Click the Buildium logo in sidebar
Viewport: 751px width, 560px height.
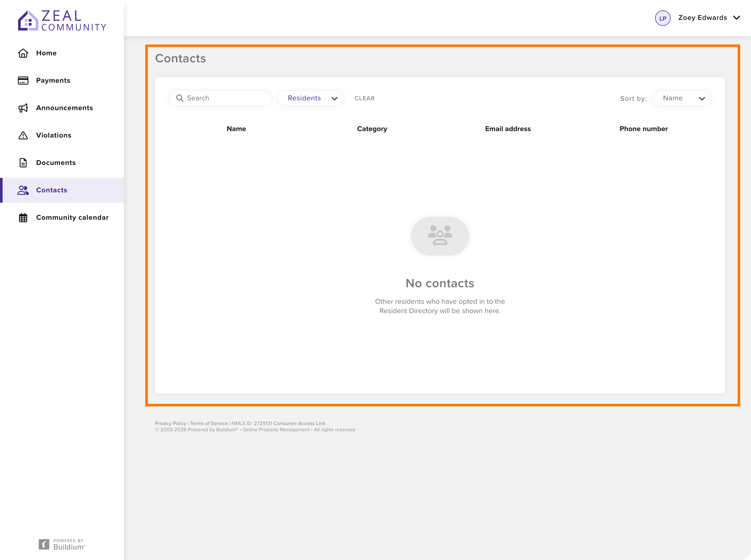point(62,544)
